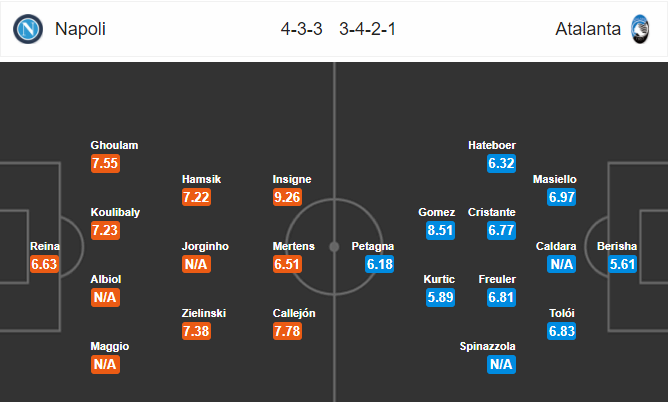Open the Atalanta team name link

pyautogui.click(x=586, y=29)
